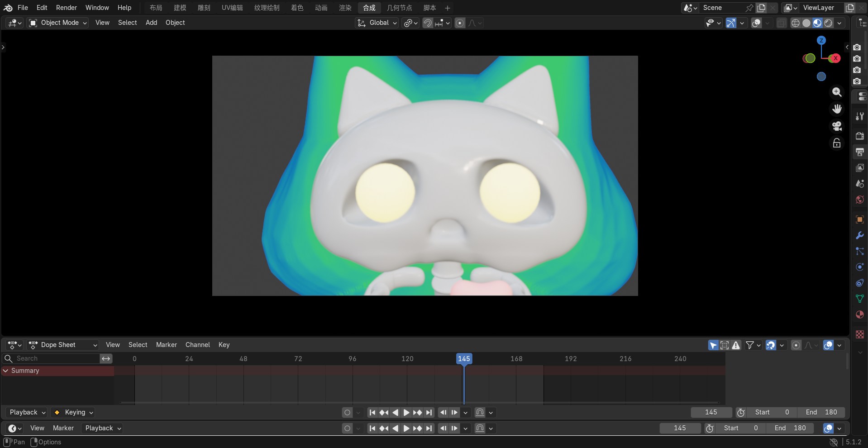Click the new scene duplicate icon

coord(762,8)
